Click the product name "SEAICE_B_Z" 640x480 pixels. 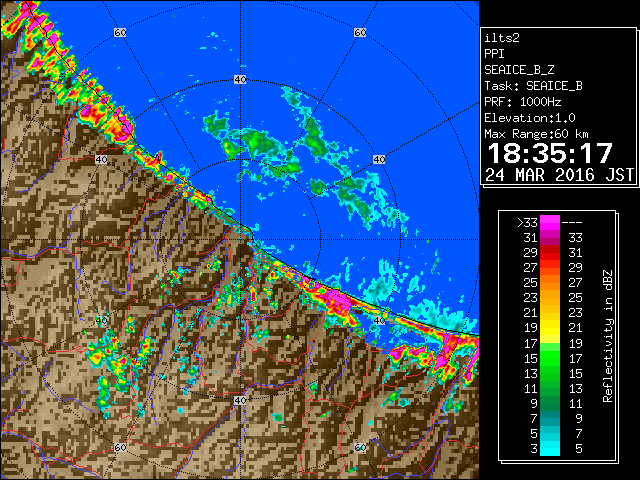(x=519, y=70)
